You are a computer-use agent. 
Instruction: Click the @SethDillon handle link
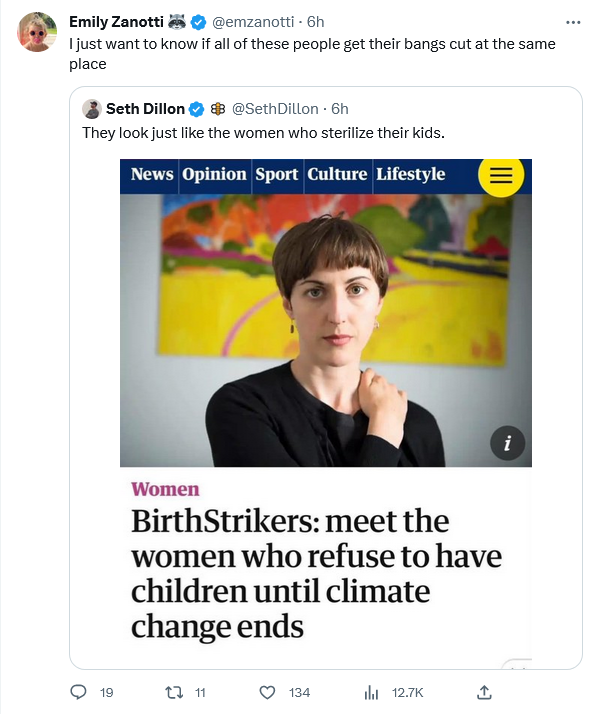coord(275,109)
